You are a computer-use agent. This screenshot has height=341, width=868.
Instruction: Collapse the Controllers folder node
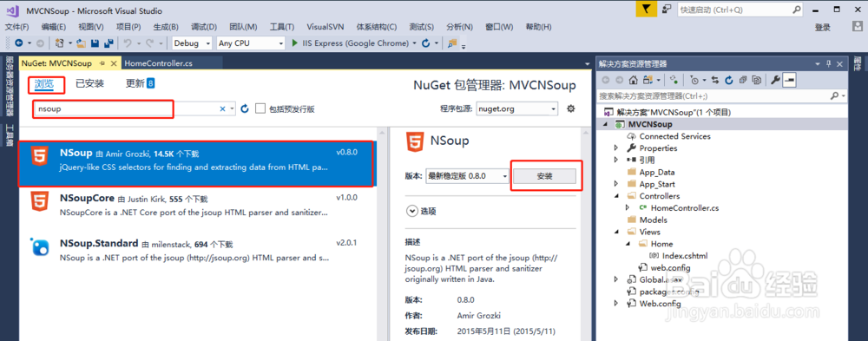pos(616,196)
